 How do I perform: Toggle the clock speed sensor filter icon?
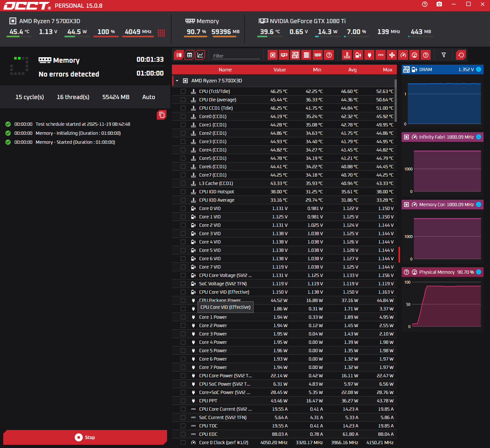coord(403,55)
